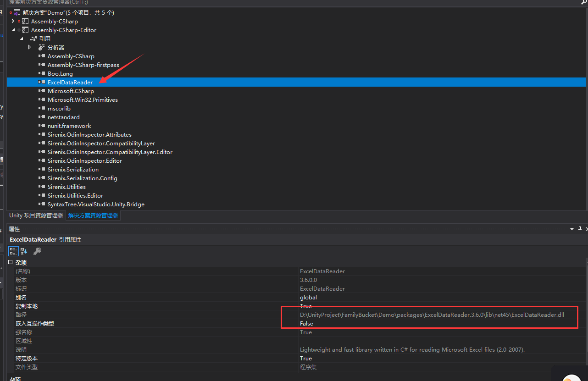Open the Properties window position dropdown arrow
Image resolution: width=588 pixels, height=381 pixels.
(572, 229)
